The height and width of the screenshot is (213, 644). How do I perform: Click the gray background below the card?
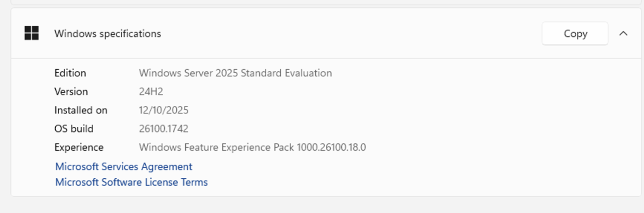pos(322,205)
